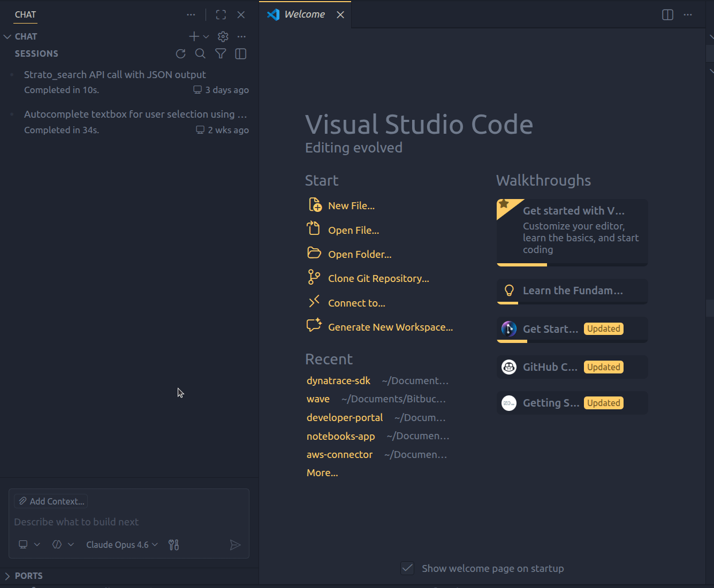Enable Show welcome page on startup

coord(407,568)
